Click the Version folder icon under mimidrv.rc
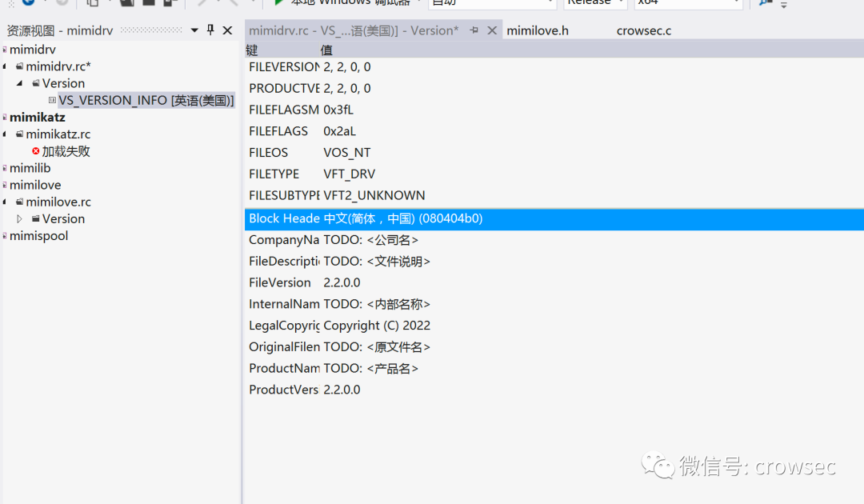Screen dimensions: 864x504 tap(36, 83)
